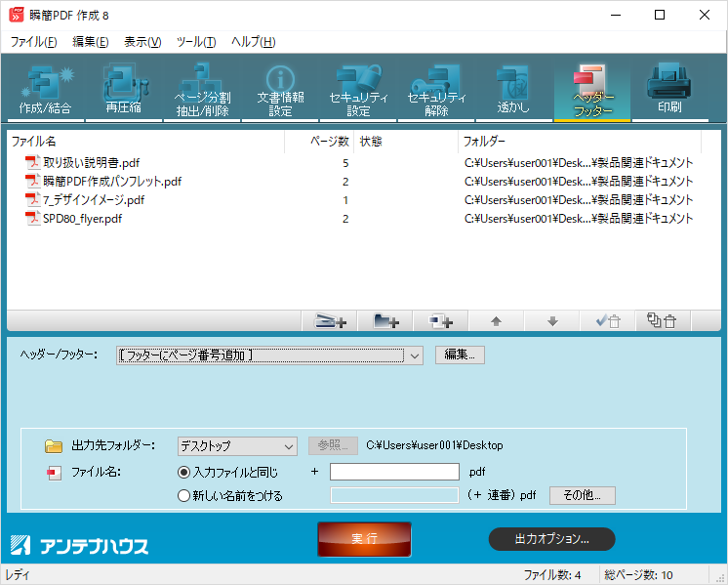Image resolution: width=728 pixels, height=585 pixels.
Task: Click the remove selected file icon
Action: [608, 321]
